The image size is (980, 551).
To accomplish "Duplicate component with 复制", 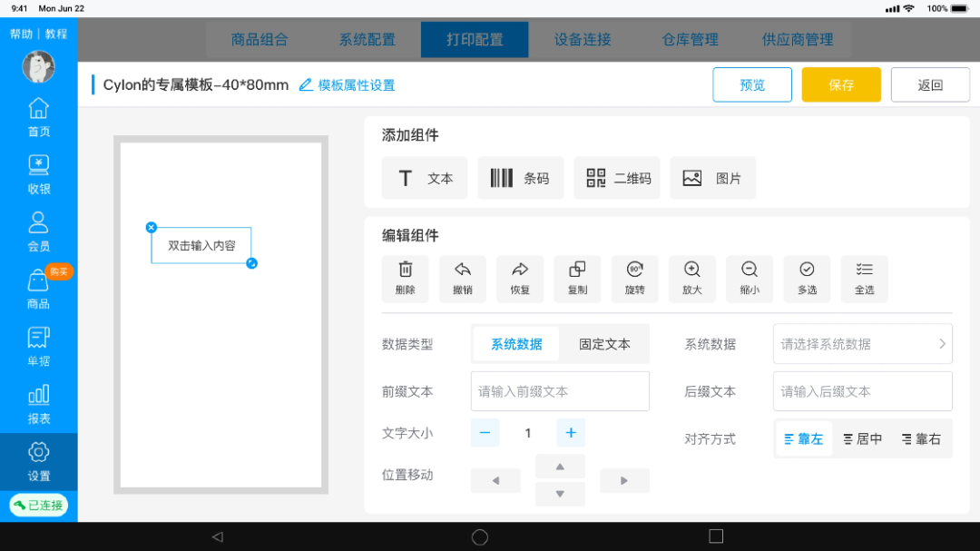I will [577, 279].
